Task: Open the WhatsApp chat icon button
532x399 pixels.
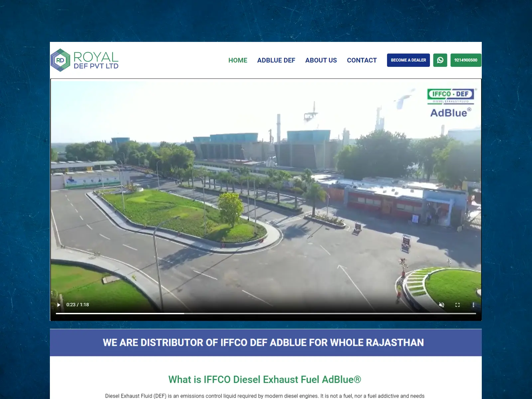Action: pos(440,60)
